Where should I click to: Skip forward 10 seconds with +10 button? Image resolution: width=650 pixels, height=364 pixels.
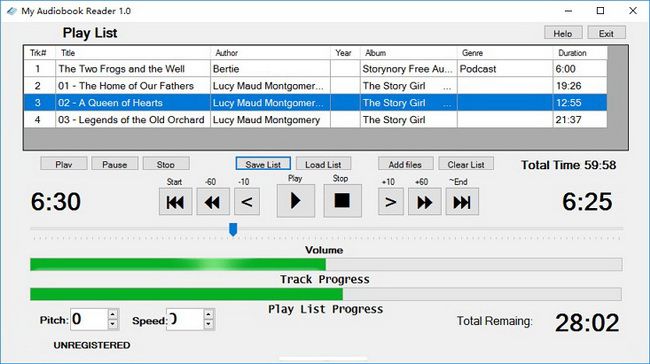pyautogui.click(x=390, y=201)
